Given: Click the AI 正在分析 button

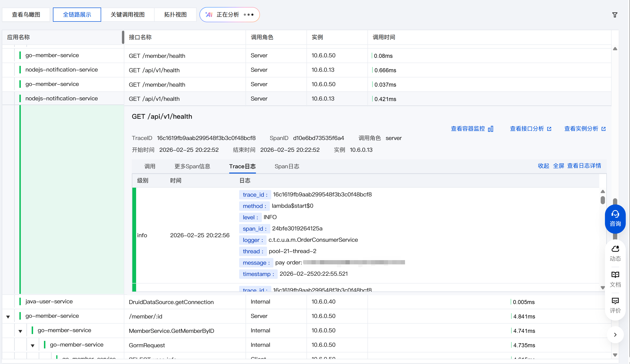Looking at the screenshot, I should (229, 15).
